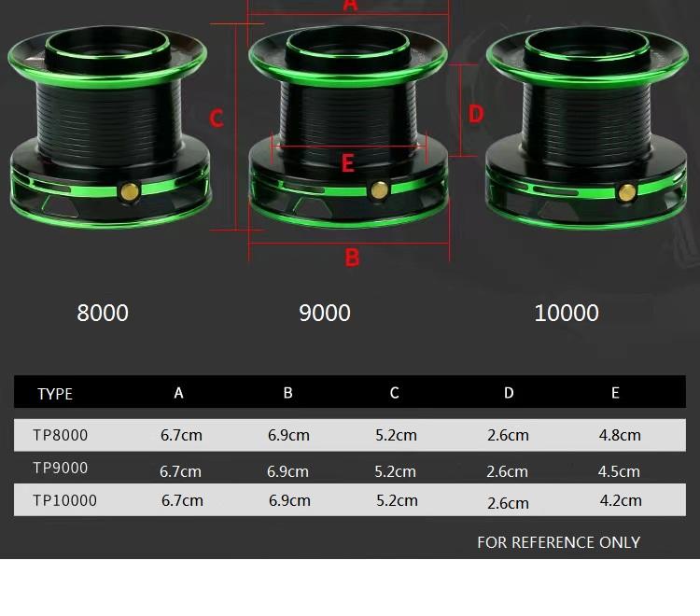This screenshot has width=700, height=616.
Task: Click TP8000's C value 5.2cm
Action: [x=396, y=435]
